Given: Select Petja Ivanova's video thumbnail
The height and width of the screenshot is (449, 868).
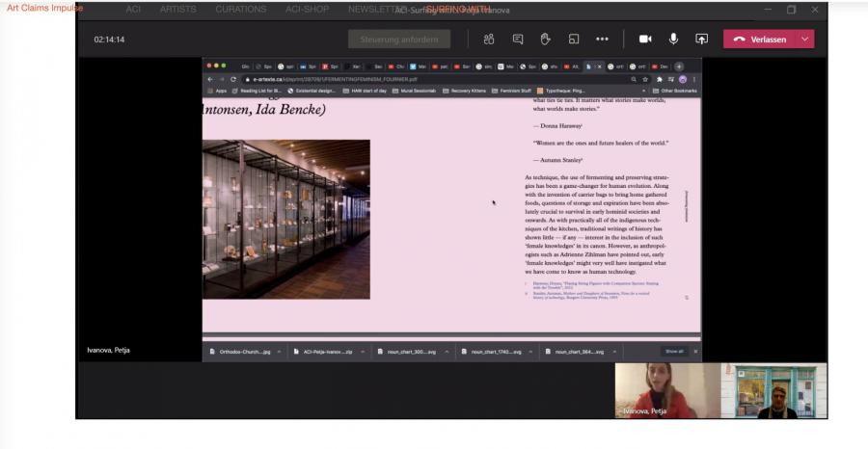Looking at the screenshot, I should pyautogui.click(x=666, y=390).
